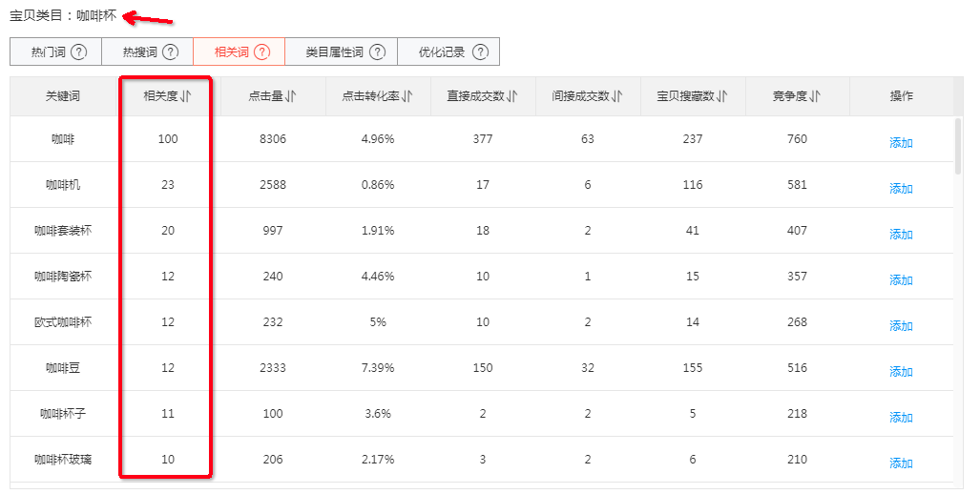
Task: Click click-count value 206
Action: pos(273,459)
